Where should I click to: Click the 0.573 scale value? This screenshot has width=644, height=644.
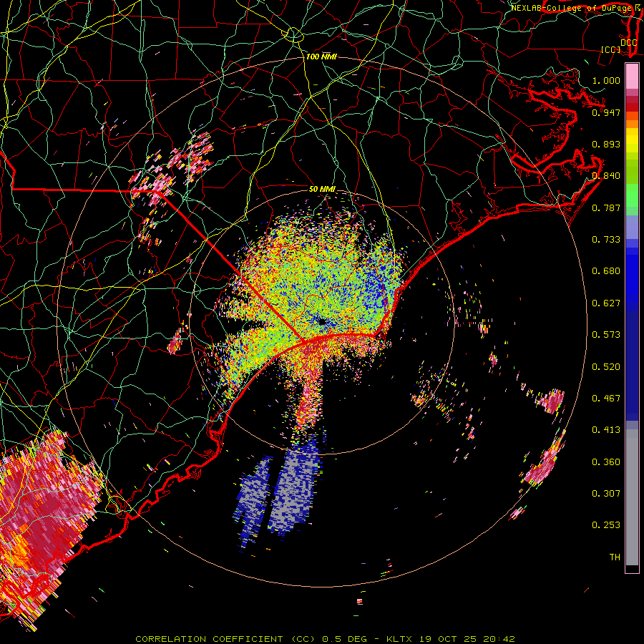[x=606, y=335]
